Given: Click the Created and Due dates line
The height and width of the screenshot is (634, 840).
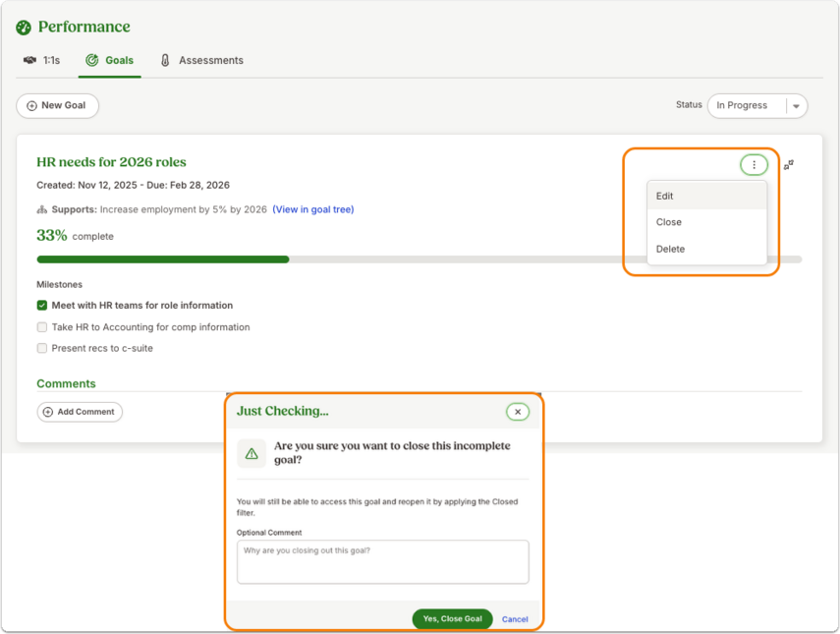Looking at the screenshot, I should coord(133,185).
